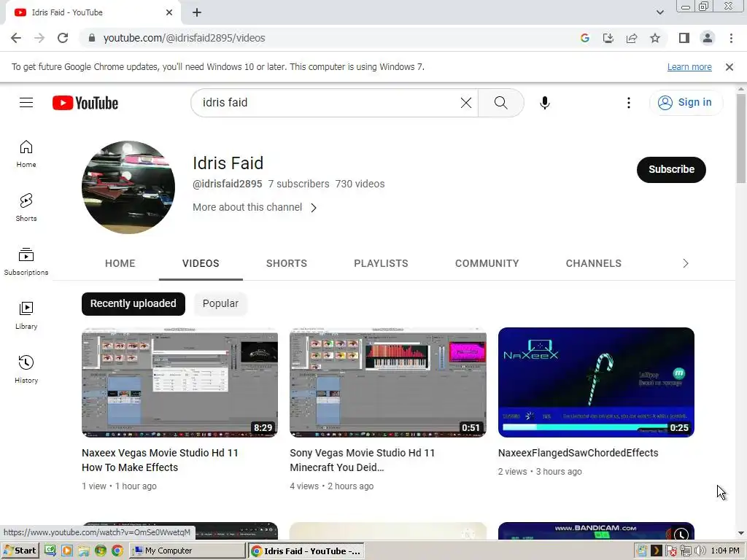Switch to the HOME channel tab
The image size is (747, 560).
click(x=120, y=263)
